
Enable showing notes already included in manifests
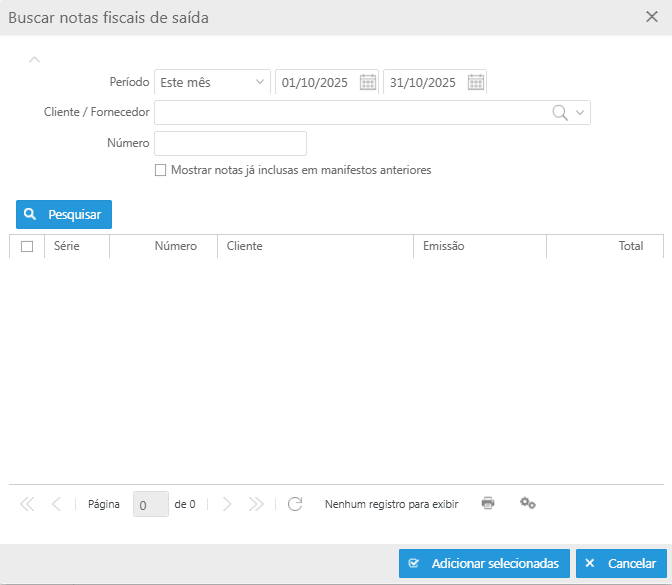pos(161,171)
